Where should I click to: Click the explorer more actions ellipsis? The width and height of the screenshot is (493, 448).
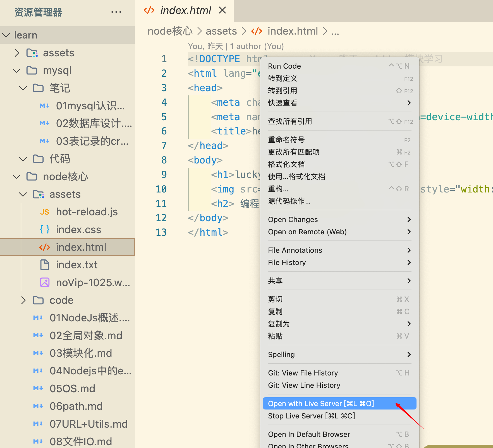[x=116, y=12]
